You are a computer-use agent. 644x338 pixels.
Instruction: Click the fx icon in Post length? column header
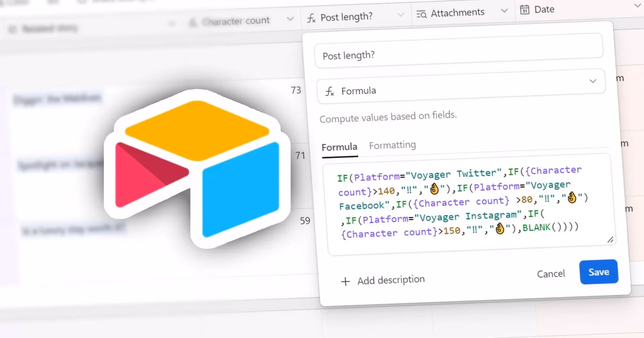[311, 18]
